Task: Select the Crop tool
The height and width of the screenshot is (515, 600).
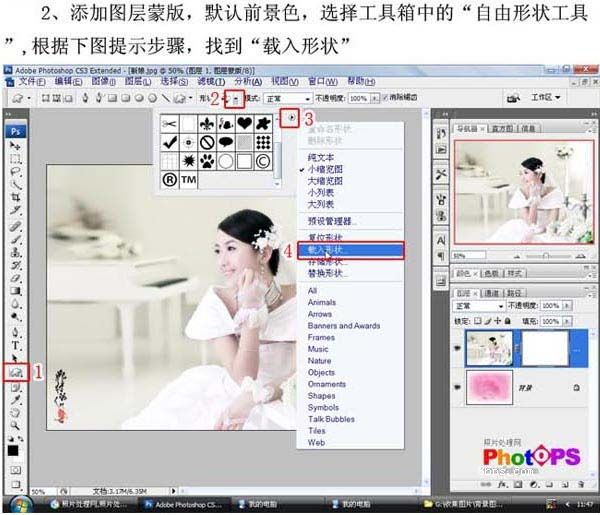Action: (x=15, y=198)
